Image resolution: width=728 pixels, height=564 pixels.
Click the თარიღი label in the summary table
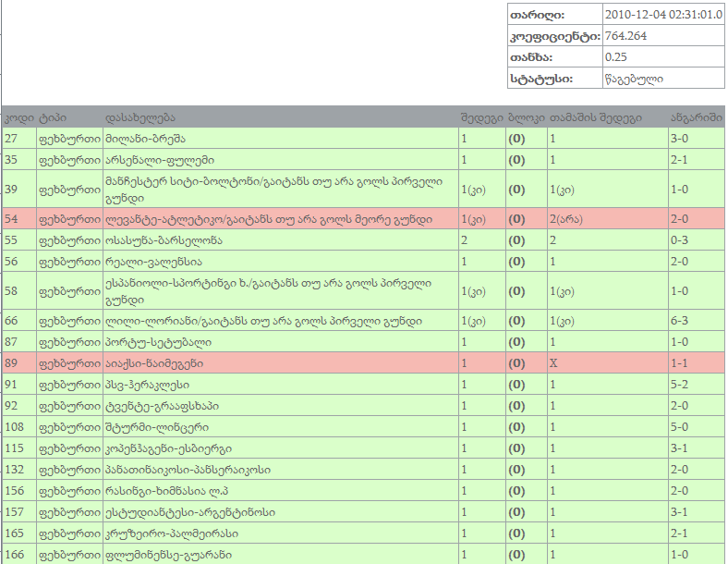click(x=537, y=15)
